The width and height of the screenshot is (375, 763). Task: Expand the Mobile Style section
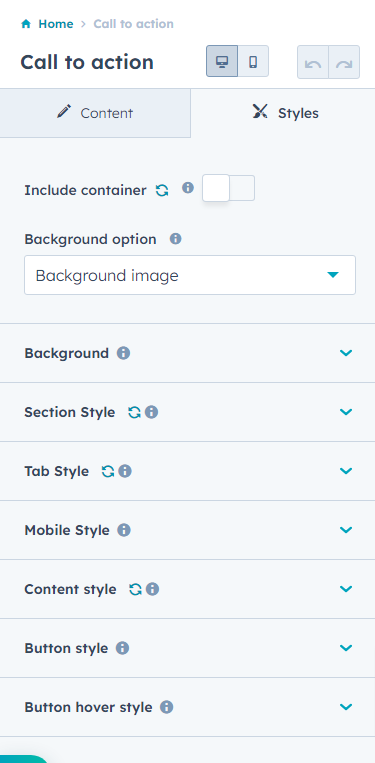(x=187, y=530)
